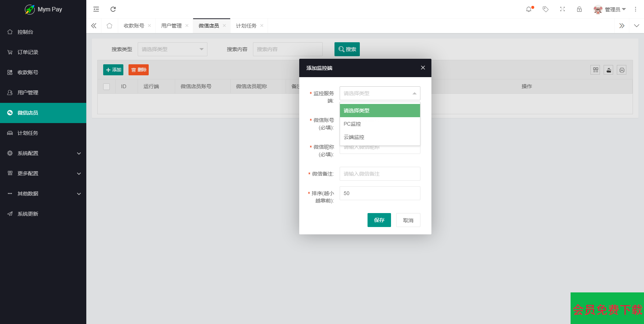Click the export table icon

[x=609, y=70]
